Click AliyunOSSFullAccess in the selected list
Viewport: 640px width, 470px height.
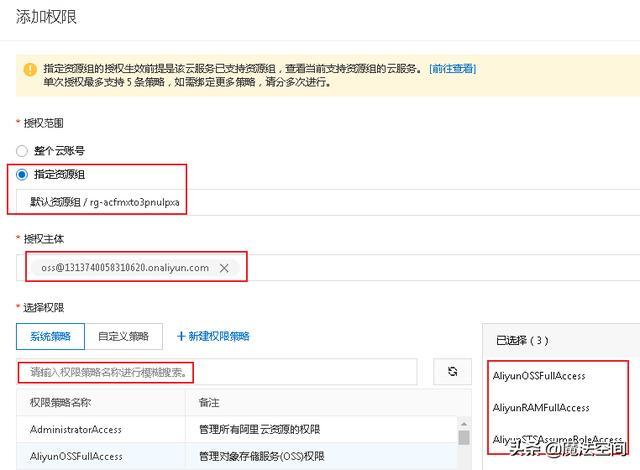[539, 376]
